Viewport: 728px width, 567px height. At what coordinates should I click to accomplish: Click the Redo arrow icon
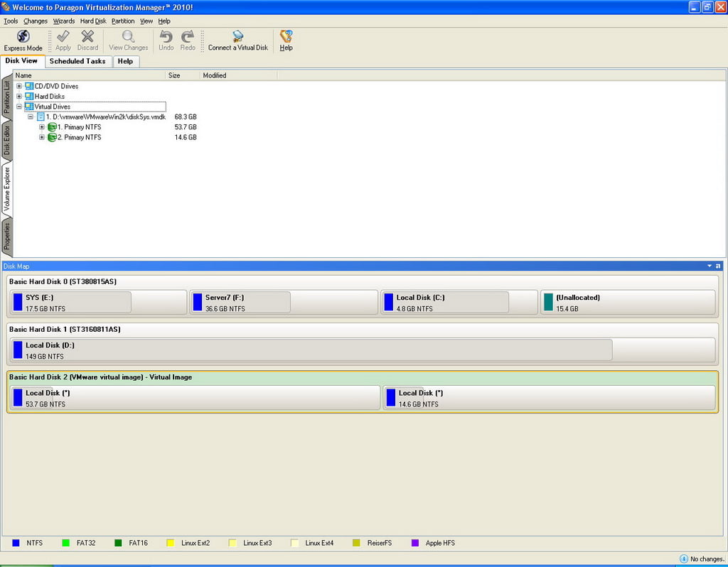coord(188,36)
